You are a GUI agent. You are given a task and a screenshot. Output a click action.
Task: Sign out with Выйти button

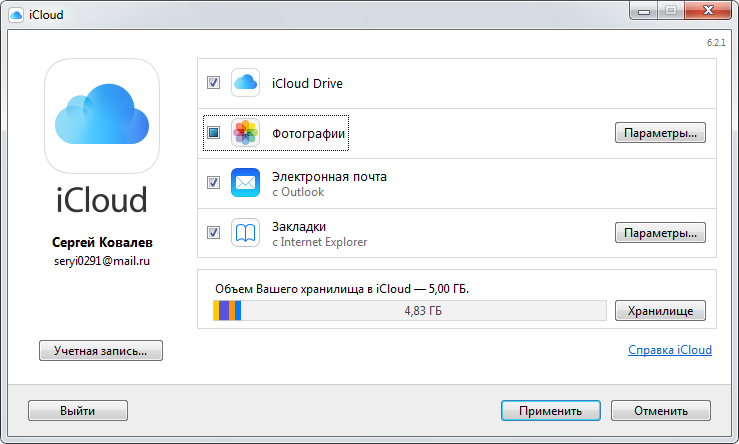coord(78,411)
